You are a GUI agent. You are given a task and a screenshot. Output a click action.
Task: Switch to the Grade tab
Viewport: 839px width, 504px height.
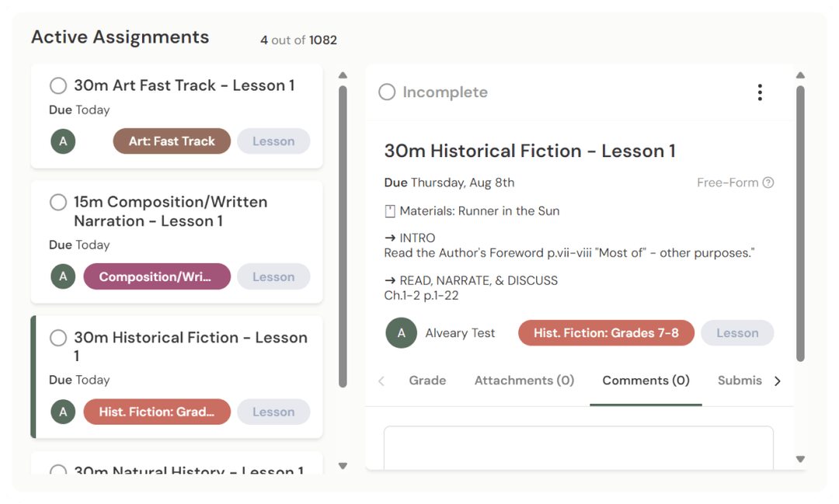[427, 381]
